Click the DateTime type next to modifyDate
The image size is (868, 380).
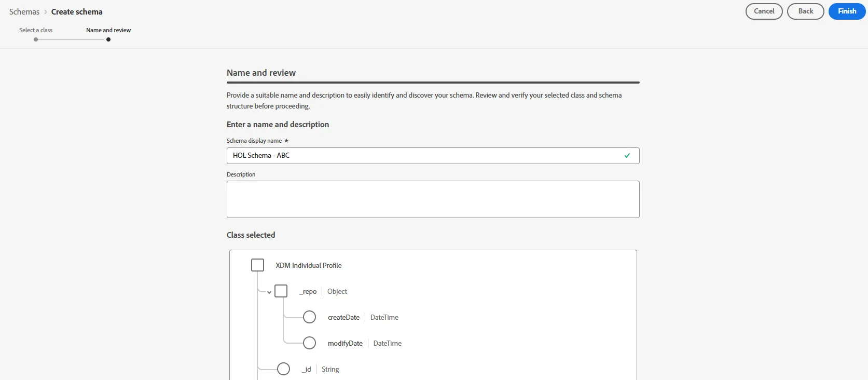(388, 344)
